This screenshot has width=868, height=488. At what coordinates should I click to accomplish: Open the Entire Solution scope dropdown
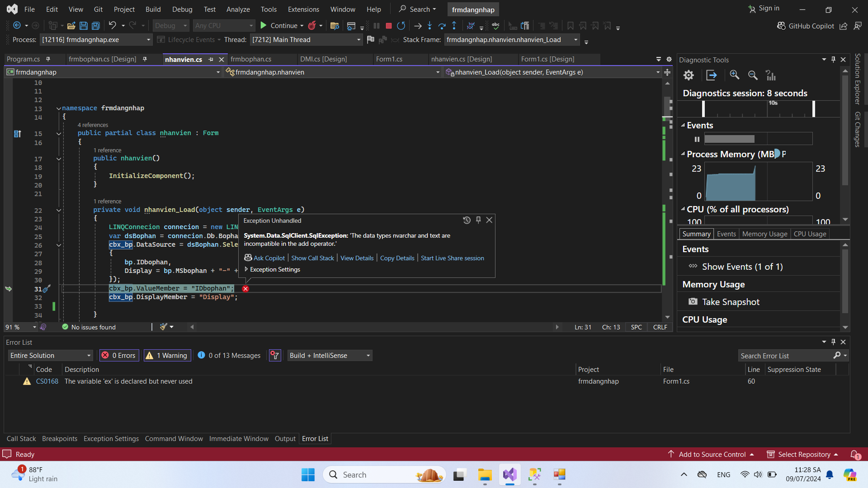click(x=50, y=356)
